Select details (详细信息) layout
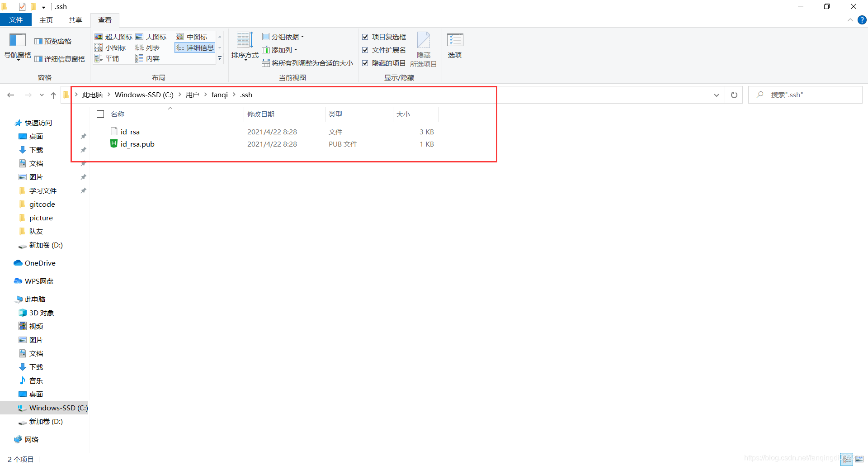The height and width of the screenshot is (466, 868). pos(195,48)
